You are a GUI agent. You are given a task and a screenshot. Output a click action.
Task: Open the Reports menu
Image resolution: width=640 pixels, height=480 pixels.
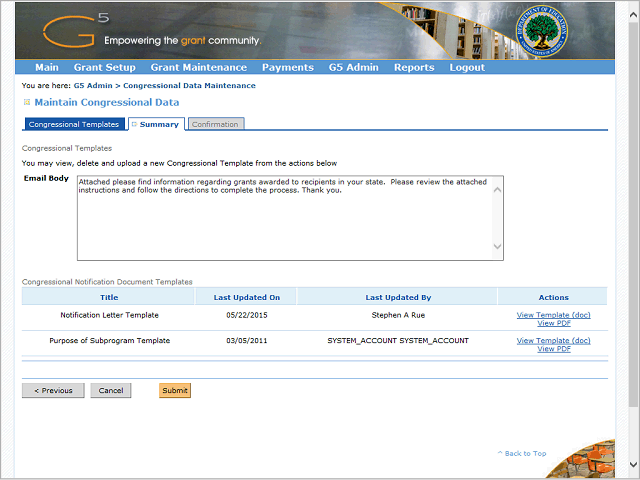pos(414,67)
